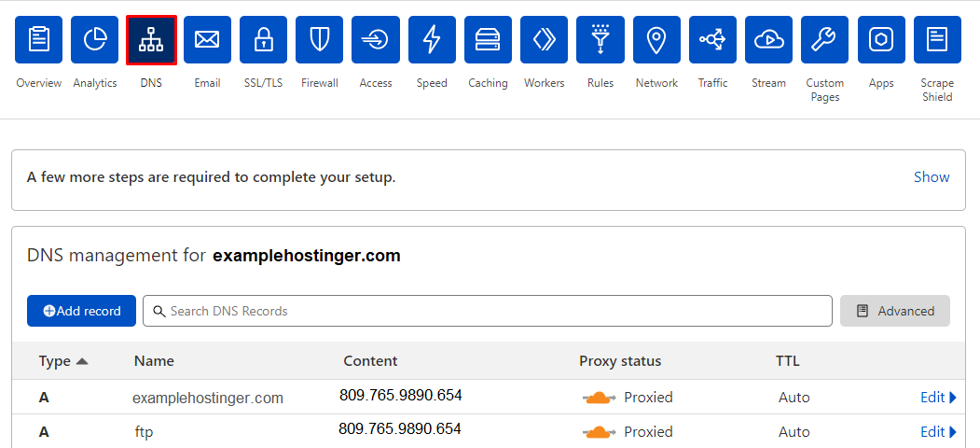The width and height of the screenshot is (980, 448).
Task: Click the Search DNS Records field
Action: tap(487, 311)
